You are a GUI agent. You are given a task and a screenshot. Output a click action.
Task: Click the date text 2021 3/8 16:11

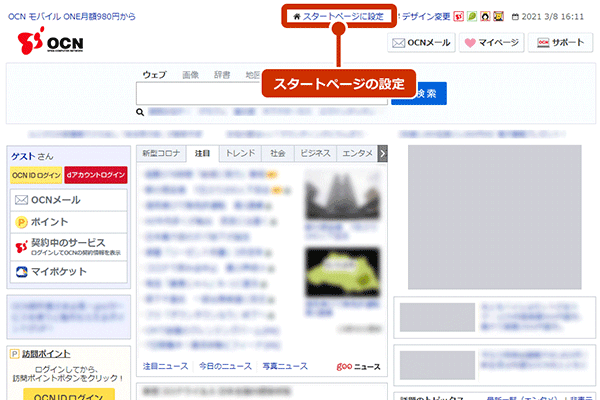[x=553, y=17]
